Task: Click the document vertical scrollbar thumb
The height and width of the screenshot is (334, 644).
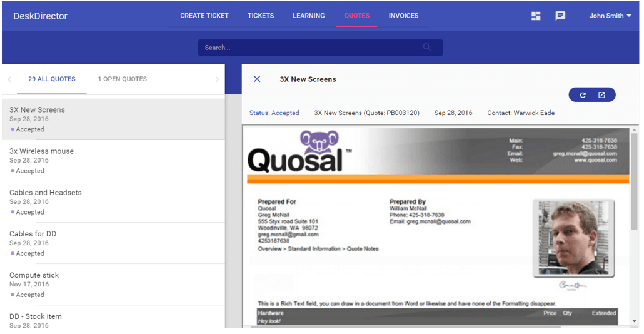Action: point(634,181)
